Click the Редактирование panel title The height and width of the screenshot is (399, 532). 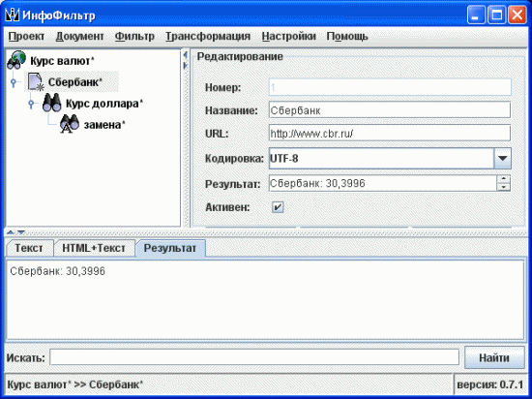pyautogui.click(x=240, y=56)
